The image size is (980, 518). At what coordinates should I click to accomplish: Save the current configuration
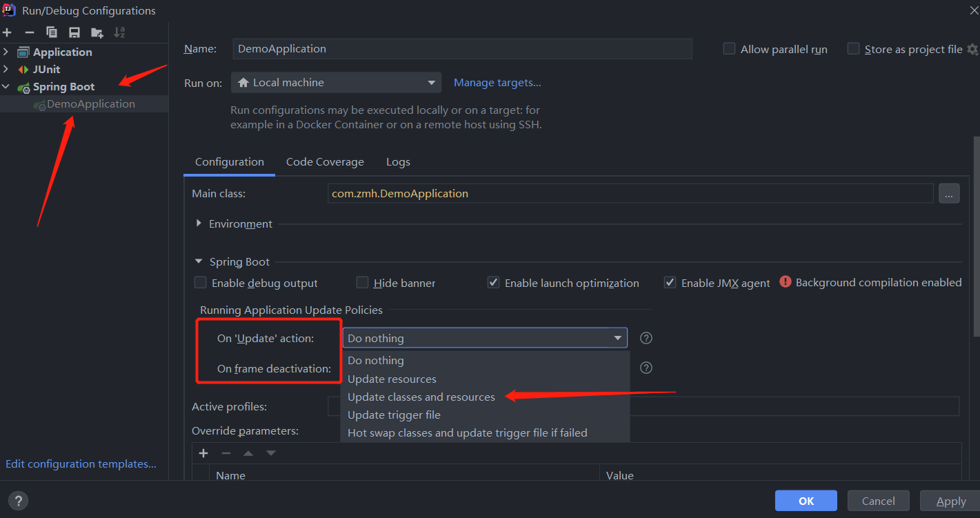coord(74,32)
